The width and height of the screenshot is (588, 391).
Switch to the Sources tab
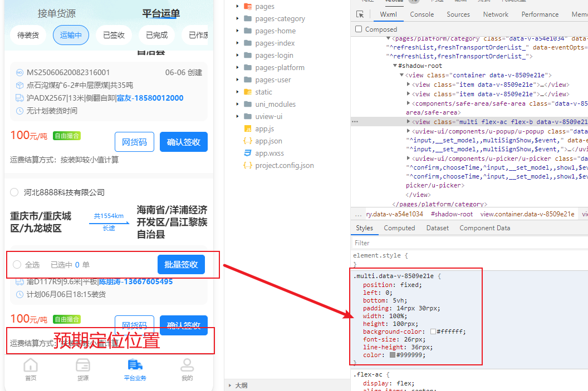point(458,14)
